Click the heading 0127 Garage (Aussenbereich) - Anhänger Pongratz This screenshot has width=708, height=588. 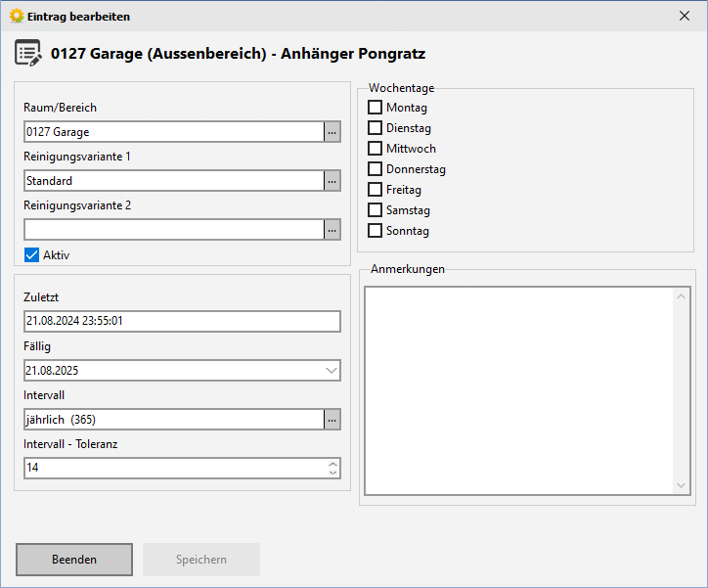coord(238,53)
